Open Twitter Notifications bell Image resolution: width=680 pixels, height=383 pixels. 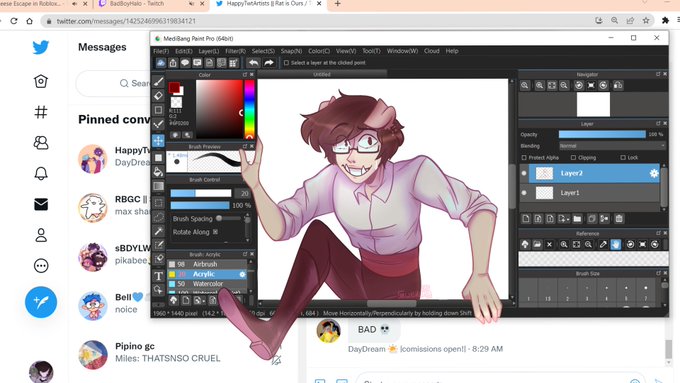(41, 173)
